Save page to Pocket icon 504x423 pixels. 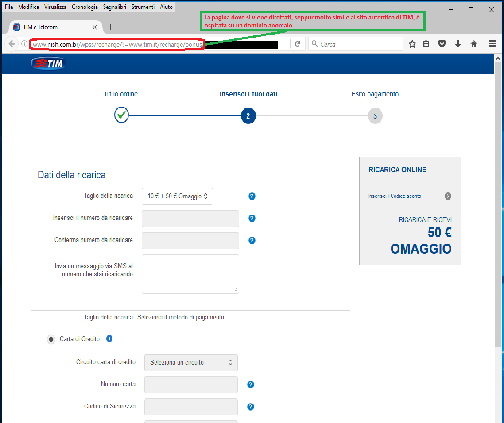pyautogui.click(x=442, y=44)
